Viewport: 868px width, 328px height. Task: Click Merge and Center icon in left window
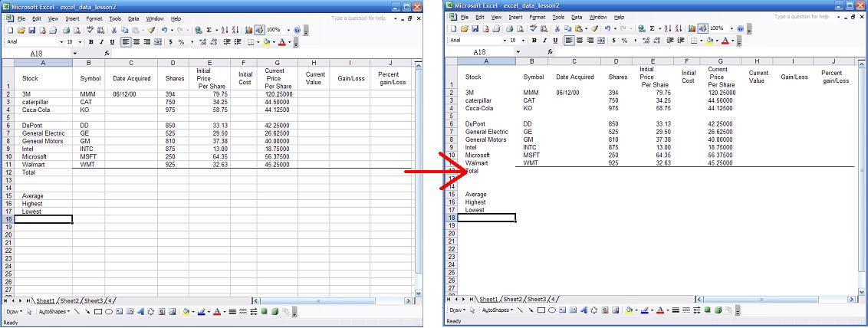point(158,41)
